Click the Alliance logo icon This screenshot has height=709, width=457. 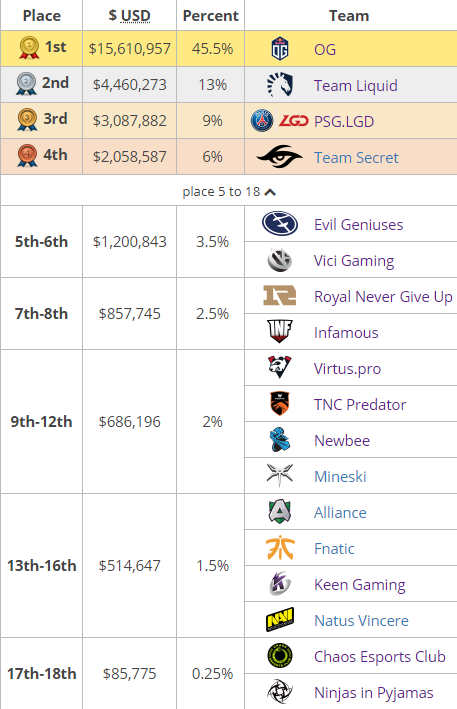point(279,512)
